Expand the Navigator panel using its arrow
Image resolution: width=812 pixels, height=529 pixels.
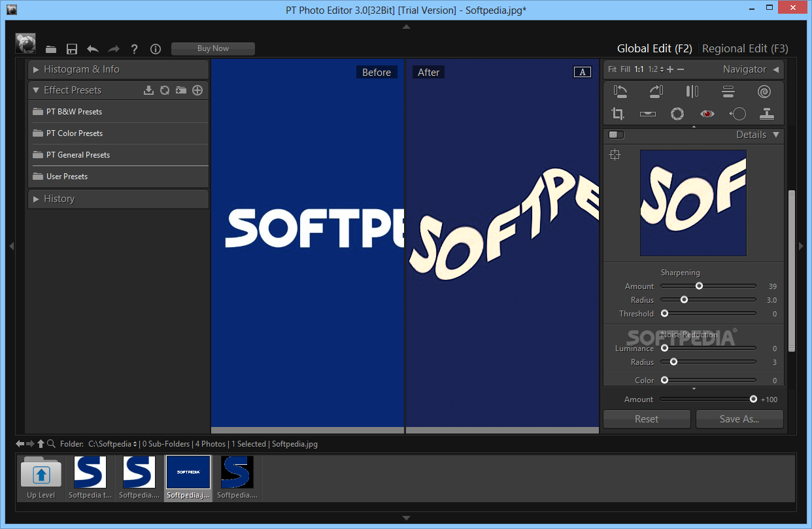776,69
